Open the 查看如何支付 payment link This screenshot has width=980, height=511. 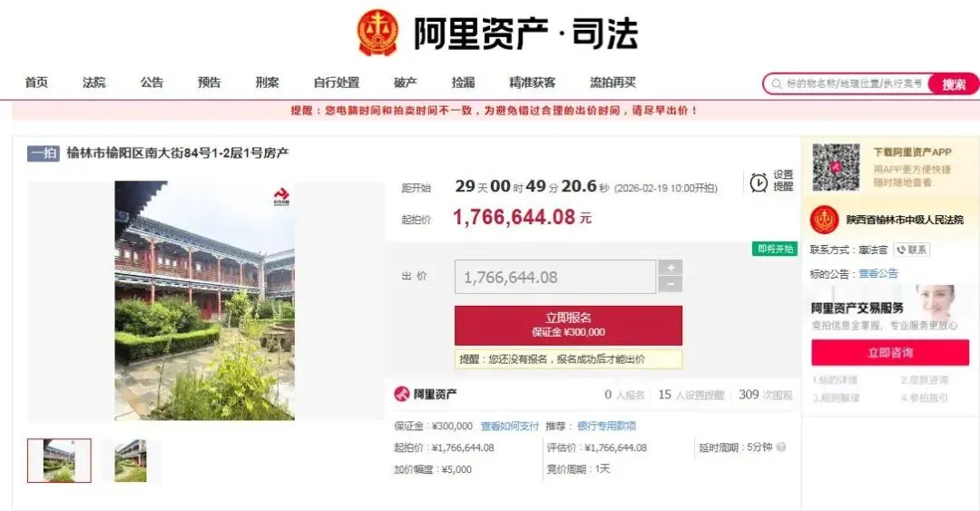click(509, 426)
